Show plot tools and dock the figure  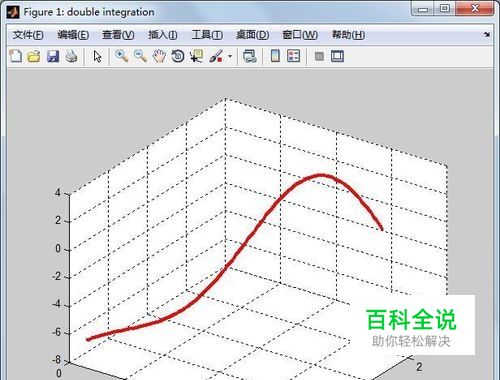pyautogui.click(x=337, y=56)
